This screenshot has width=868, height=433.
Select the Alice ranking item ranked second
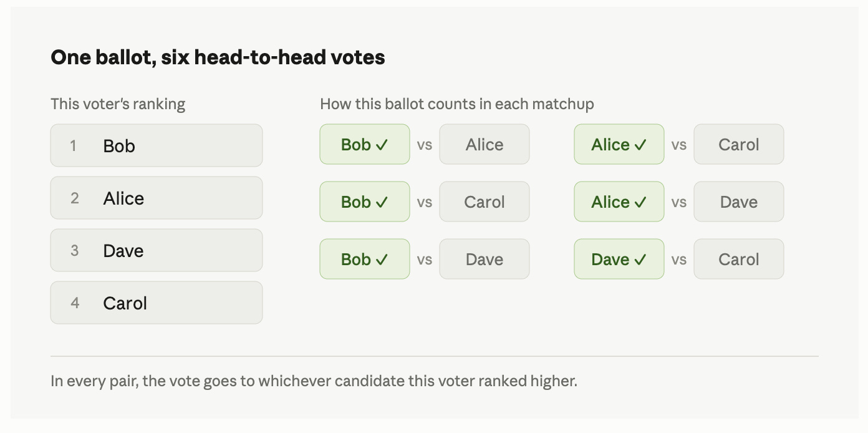pyautogui.click(x=157, y=198)
